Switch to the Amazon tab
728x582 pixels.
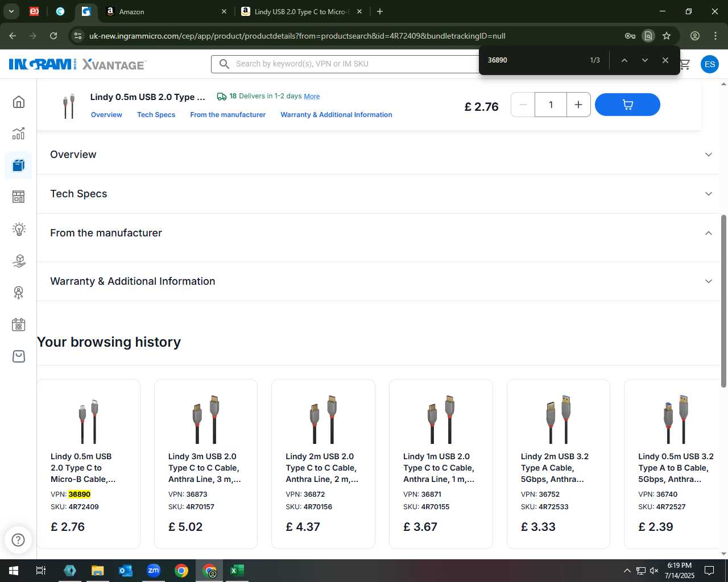[165, 11]
